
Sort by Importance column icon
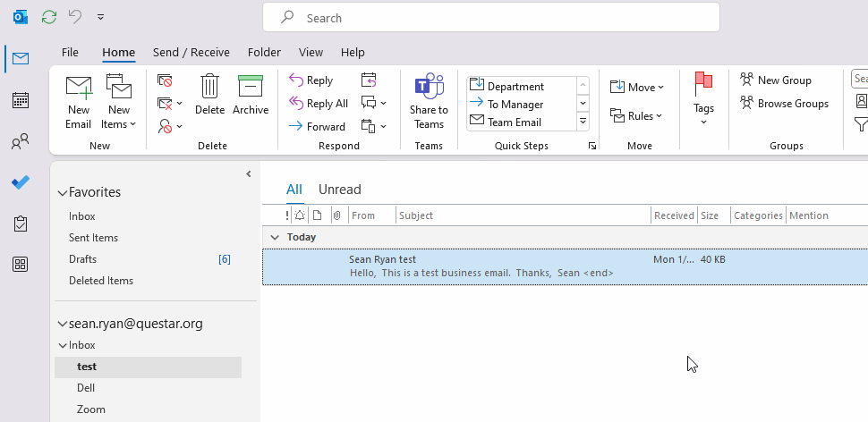(286, 215)
